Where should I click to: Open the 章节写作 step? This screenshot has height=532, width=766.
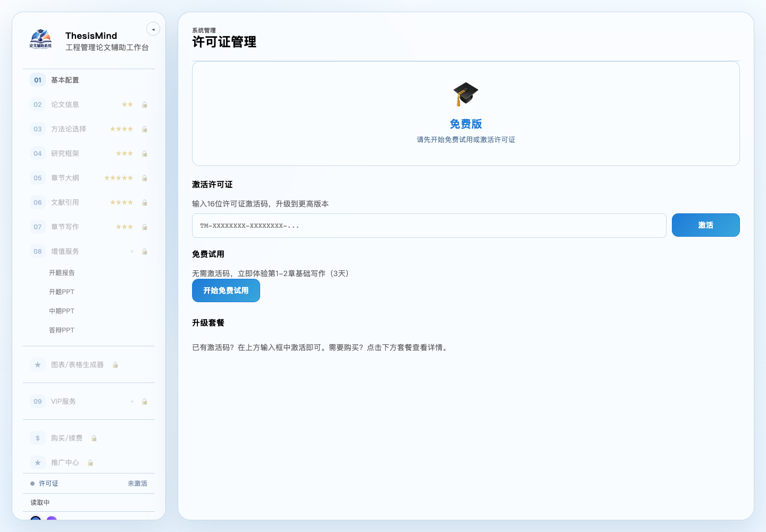tap(89, 227)
